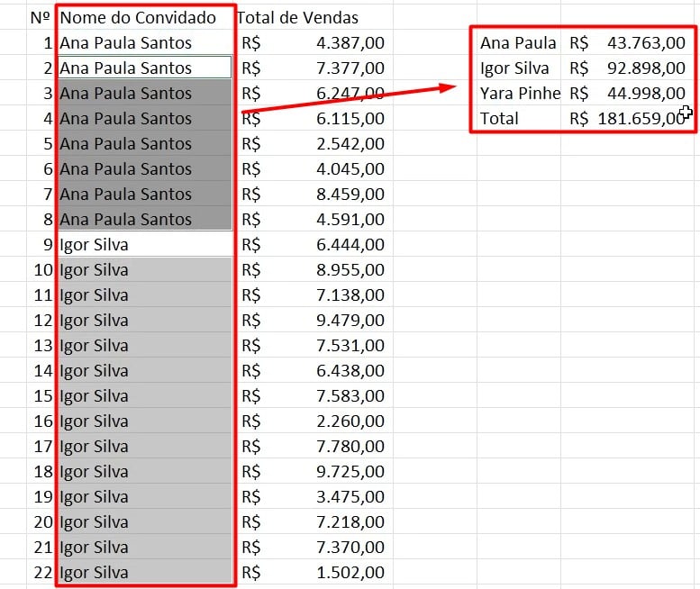Select the 'Yara Pinhe' summary cell

tap(519, 93)
